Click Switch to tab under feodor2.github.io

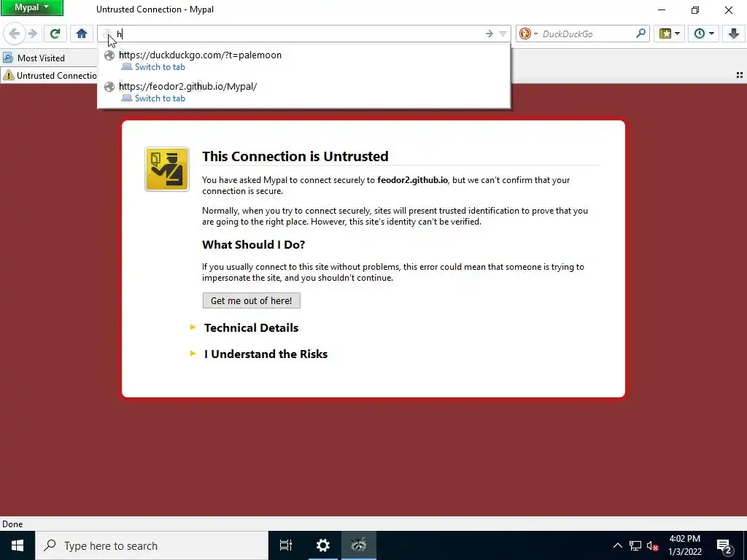pyautogui.click(x=160, y=98)
